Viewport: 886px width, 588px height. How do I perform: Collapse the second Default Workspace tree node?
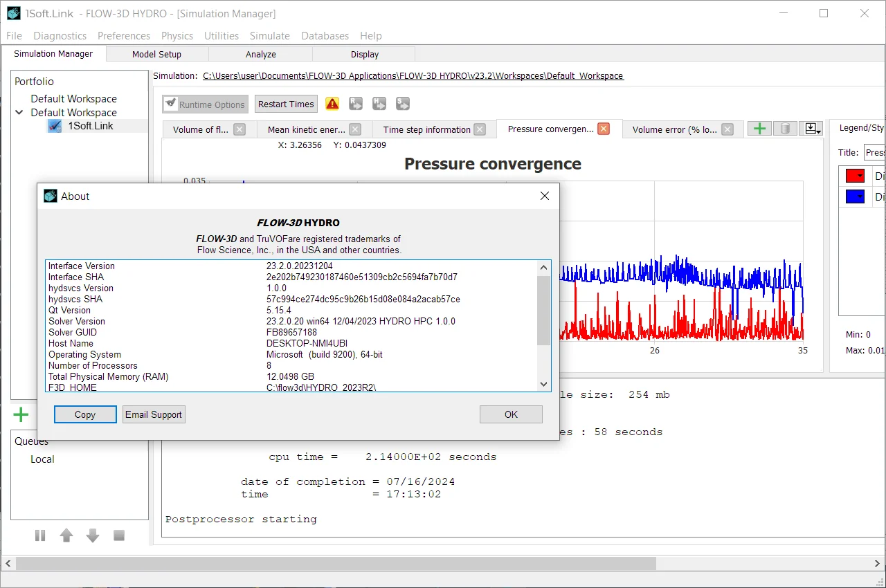click(19, 112)
